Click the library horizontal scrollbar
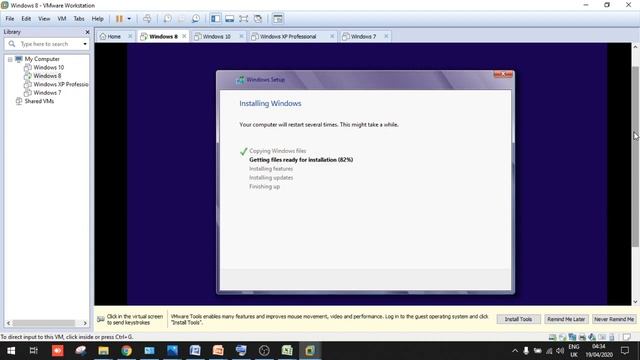Image resolution: width=640 pixels, height=360 pixels. 44,323
